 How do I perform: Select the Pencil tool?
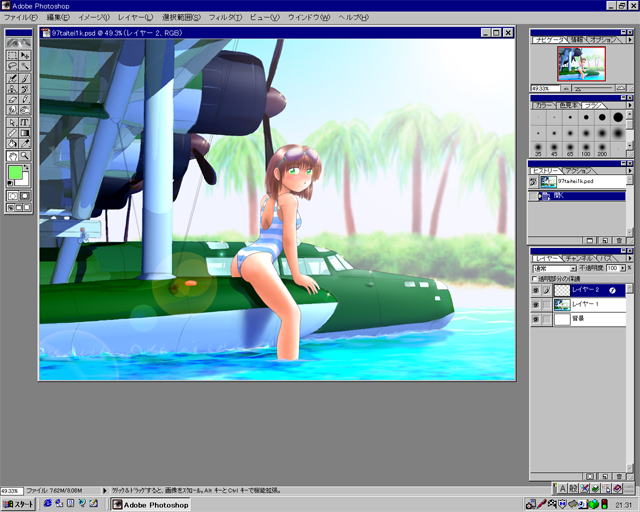25,99
